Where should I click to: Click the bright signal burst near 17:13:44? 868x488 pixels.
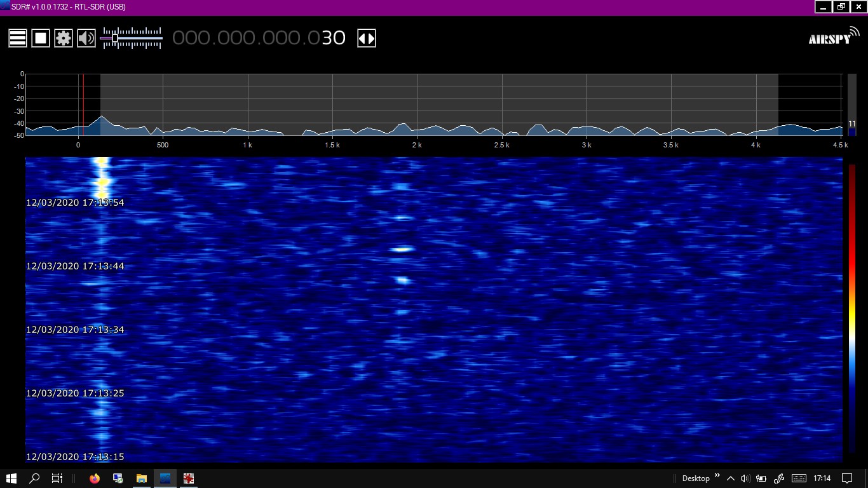tap(402, 249)
